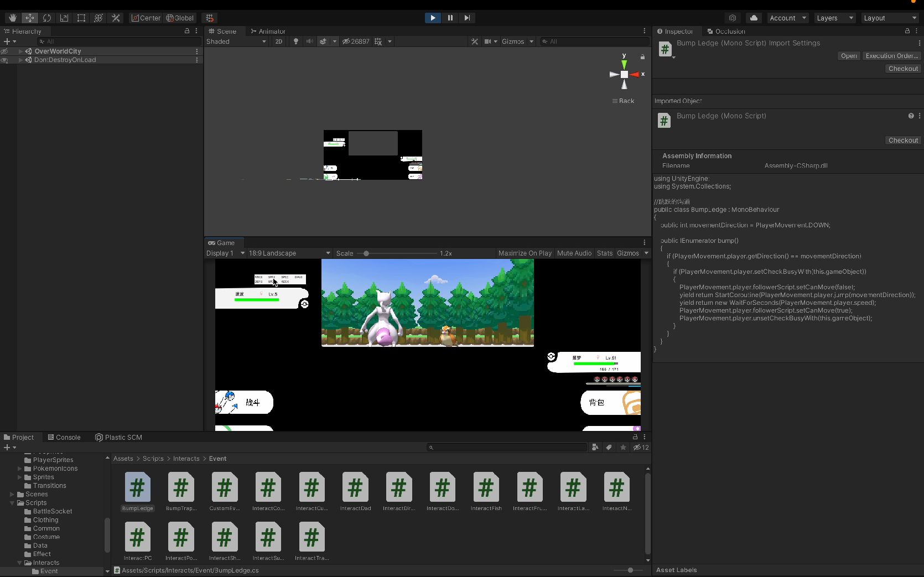Toggle hidden objects count 26897

point(356,41)
